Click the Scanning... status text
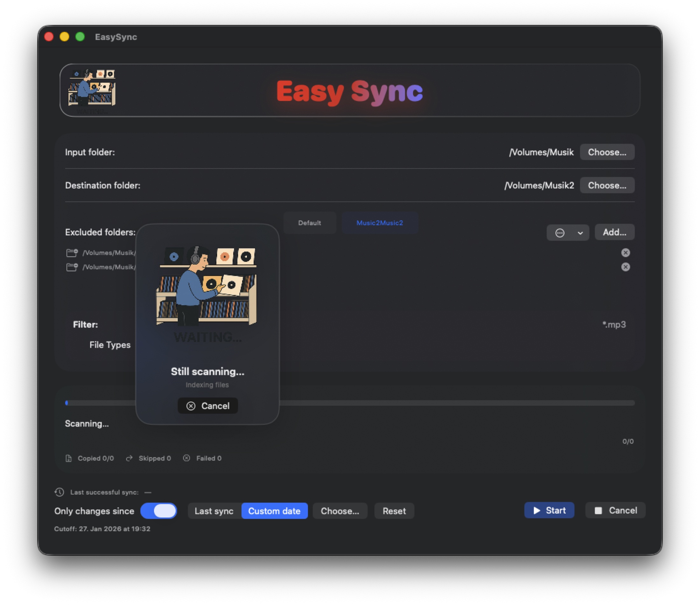The height and width of the screenshot is (605, 700). 87,424
